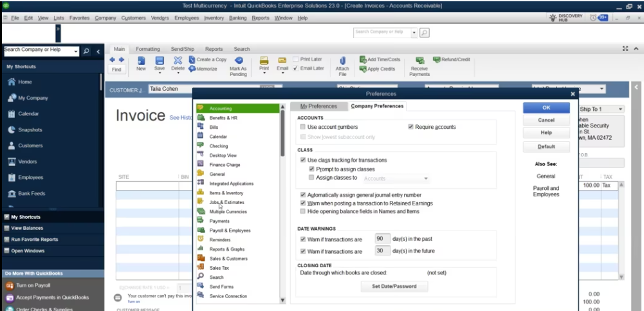This screenshot has width=644, height=311.
Task: Open the Reports menu in menu bar
Action: coord(261,18)
